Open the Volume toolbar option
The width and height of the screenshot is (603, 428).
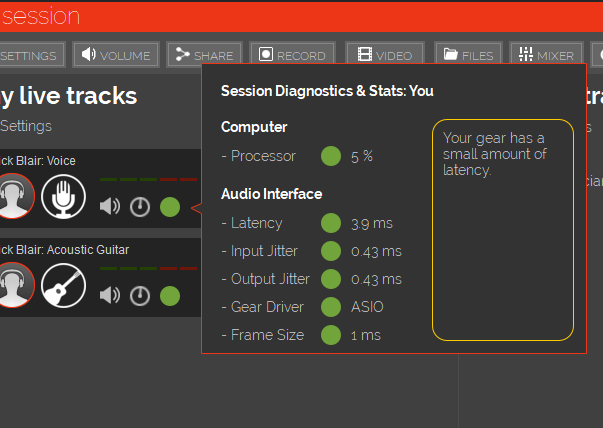117,55
